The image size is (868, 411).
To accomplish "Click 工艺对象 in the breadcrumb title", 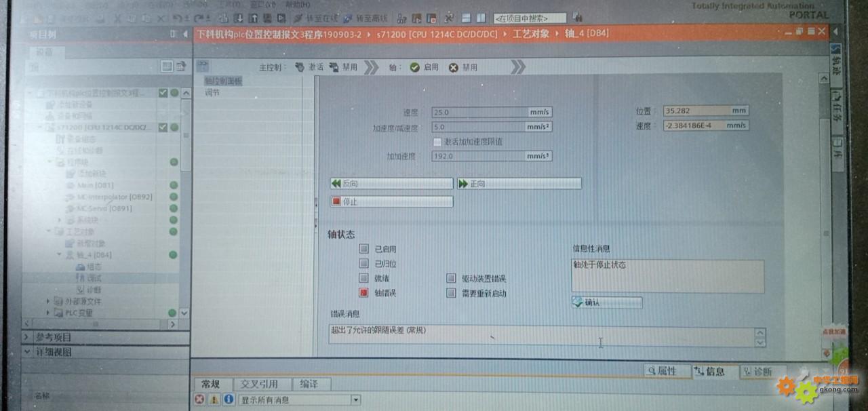I will coord(531,33).
